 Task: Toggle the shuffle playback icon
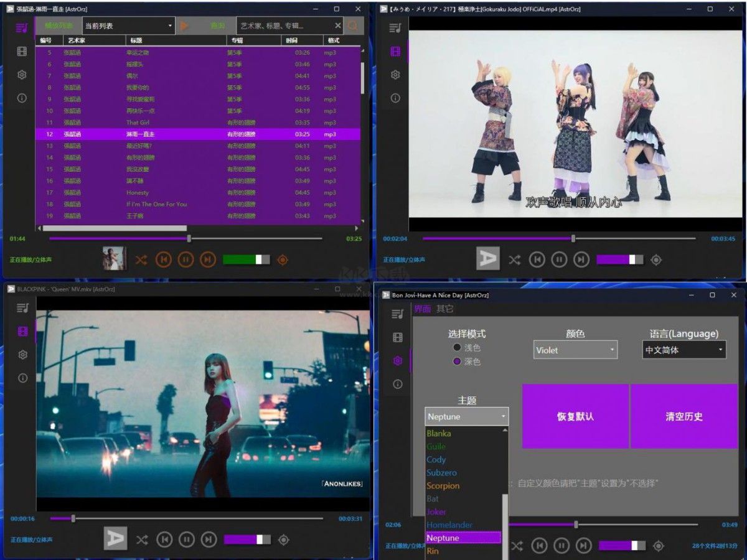coord(141,259)
